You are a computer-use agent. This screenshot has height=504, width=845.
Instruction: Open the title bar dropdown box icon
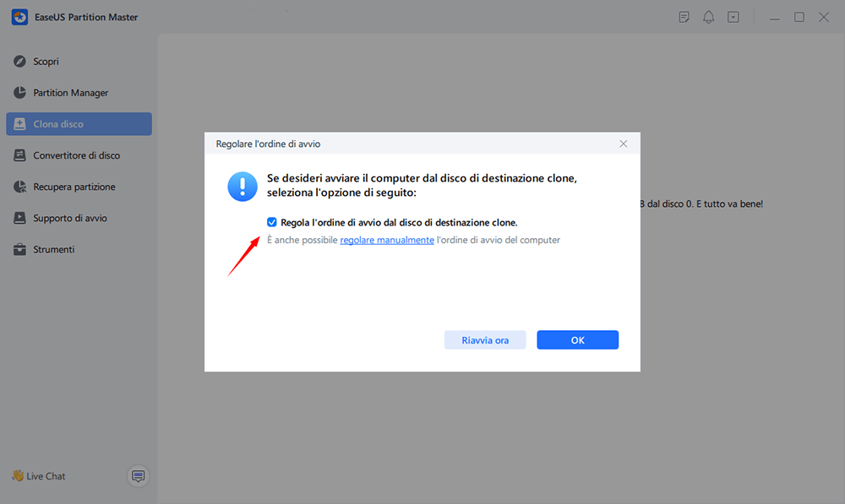[733, 17]
